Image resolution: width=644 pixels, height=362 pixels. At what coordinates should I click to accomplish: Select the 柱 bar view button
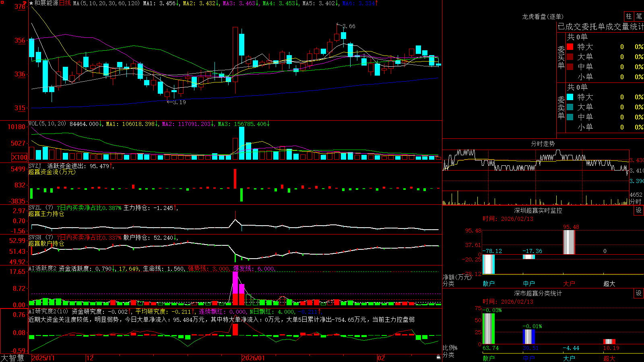[629, 16]
